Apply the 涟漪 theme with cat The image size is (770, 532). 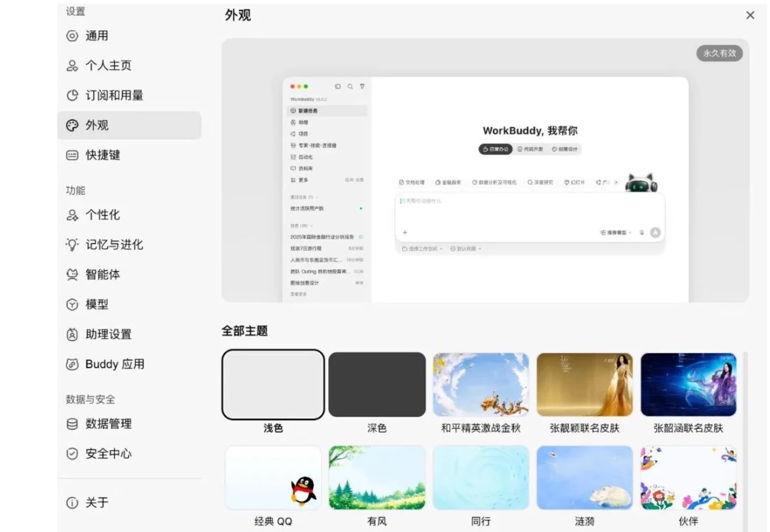(584, 478)
